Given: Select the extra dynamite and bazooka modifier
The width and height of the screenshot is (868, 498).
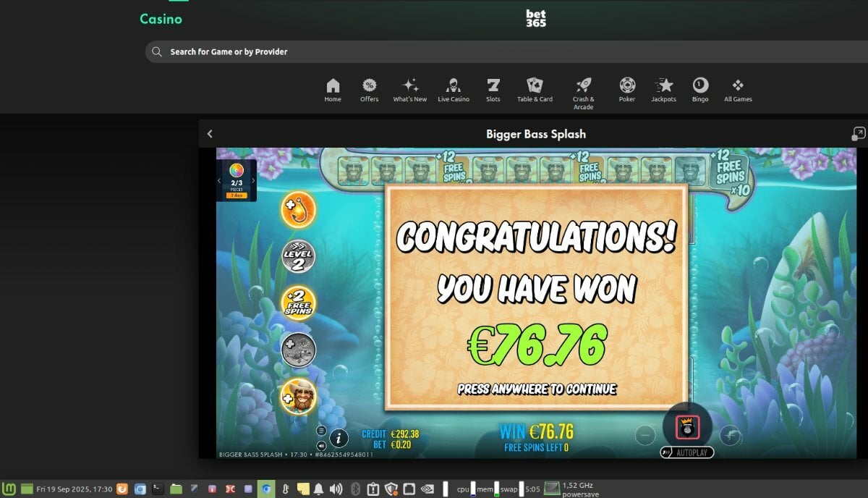Looking at the screenshot, I should [x=298, y=350].
